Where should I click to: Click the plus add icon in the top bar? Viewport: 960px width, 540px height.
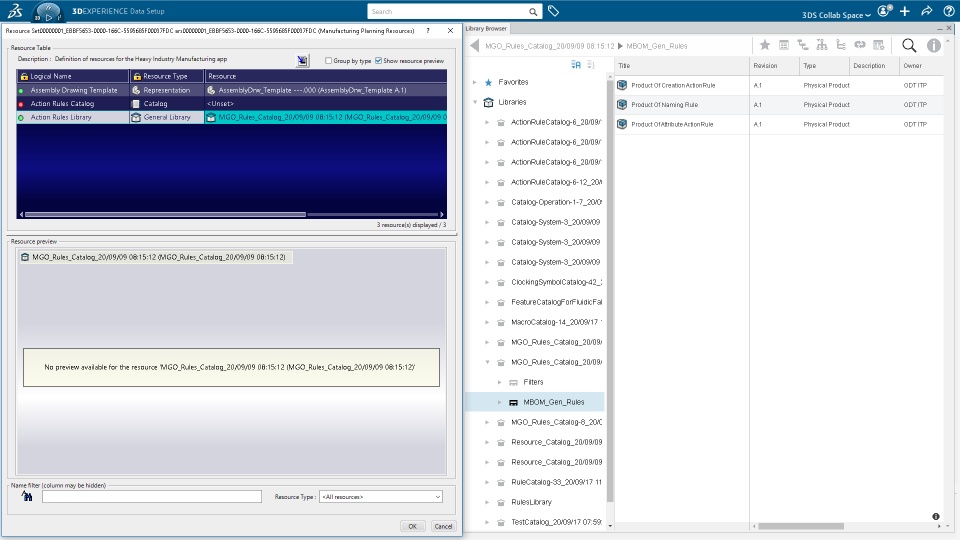[x=905, y=11]
